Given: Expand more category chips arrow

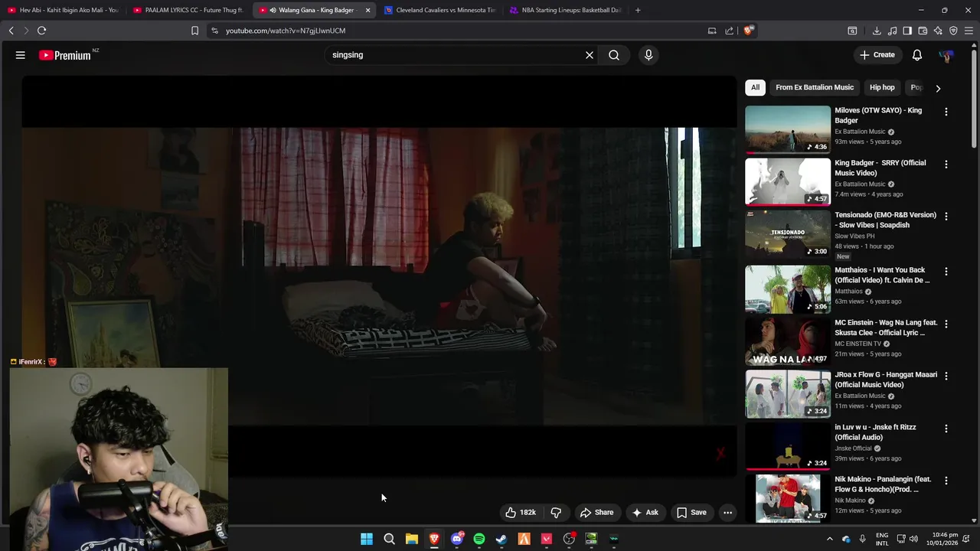Looking at the screenshot, I should (x=938, y=88).
